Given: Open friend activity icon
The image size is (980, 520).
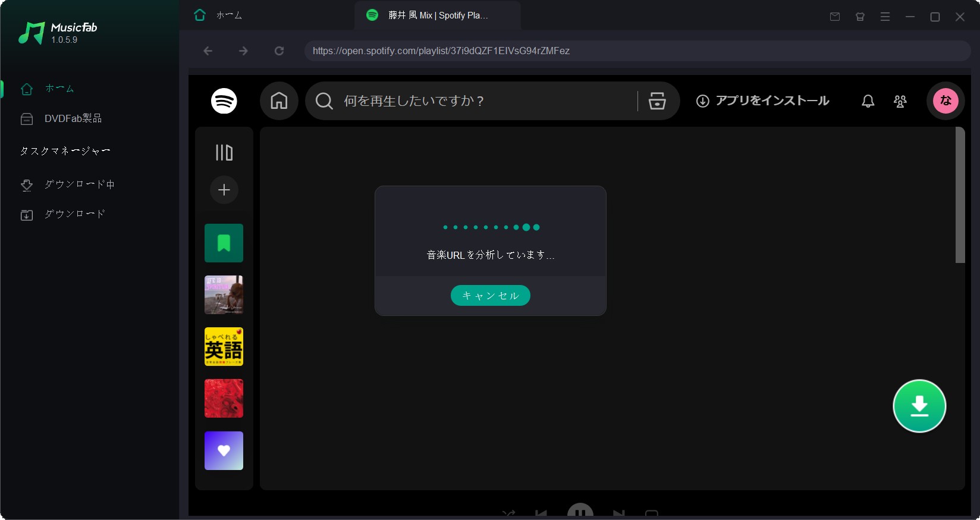Looking at the screenshot, I should coord(900,101).
